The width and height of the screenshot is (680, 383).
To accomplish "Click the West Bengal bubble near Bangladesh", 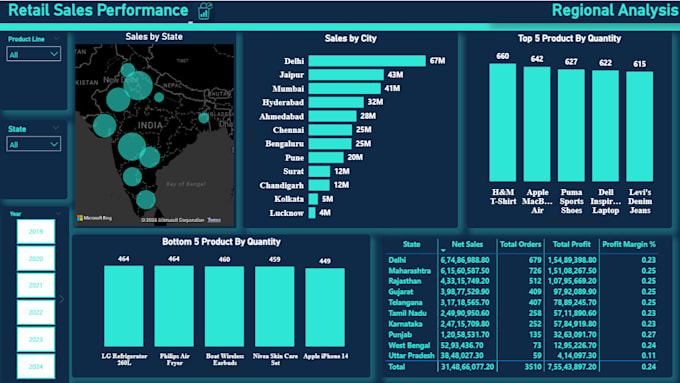I will tap(204, 117).
